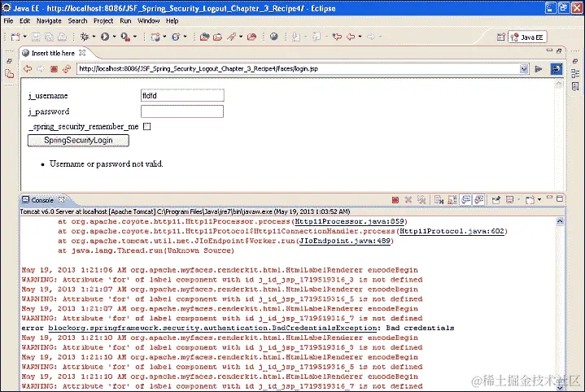Viewport: 585px width, 392px height.
Task: Open the Search toolbar dropdown arrow
Action: tap(241, 37)
